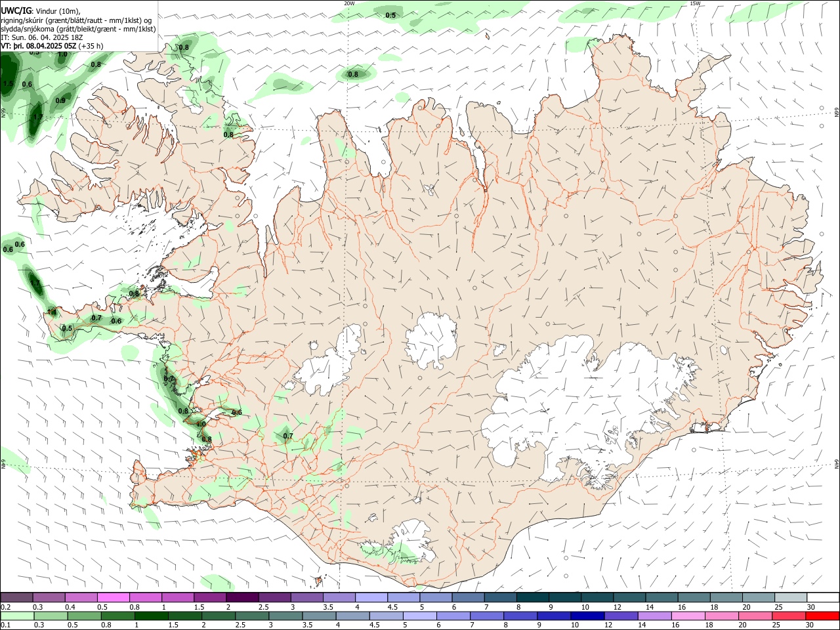Click the '15W' longitude label at the top edge
840x630 pixels.
695,3
